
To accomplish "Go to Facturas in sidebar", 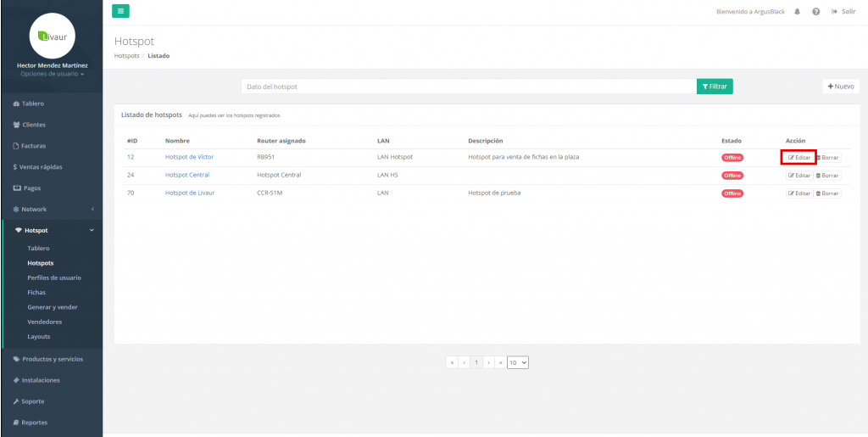I will [x=34, y=146].
